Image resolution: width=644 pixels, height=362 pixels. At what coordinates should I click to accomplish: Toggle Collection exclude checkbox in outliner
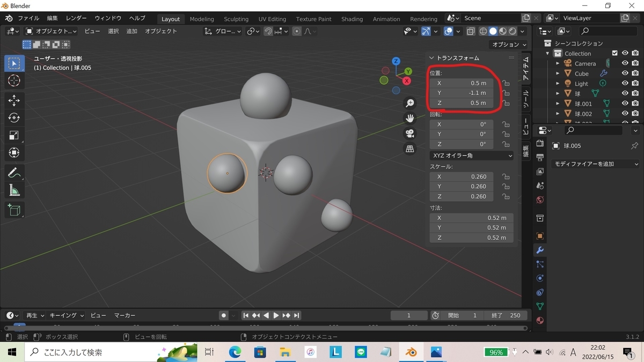point(615,53)
